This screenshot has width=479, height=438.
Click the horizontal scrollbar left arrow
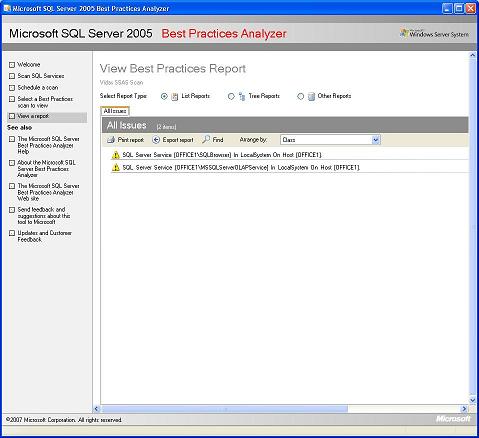pos(97,409)
